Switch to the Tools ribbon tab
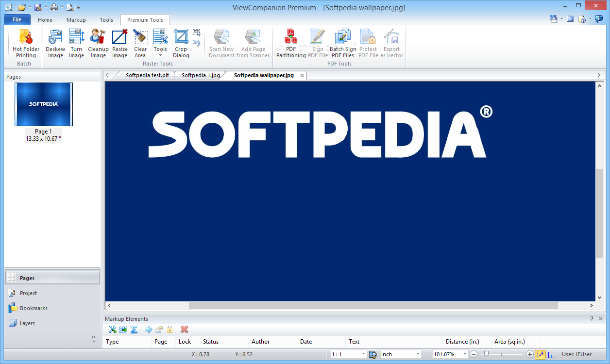 [x=106, y=20]
